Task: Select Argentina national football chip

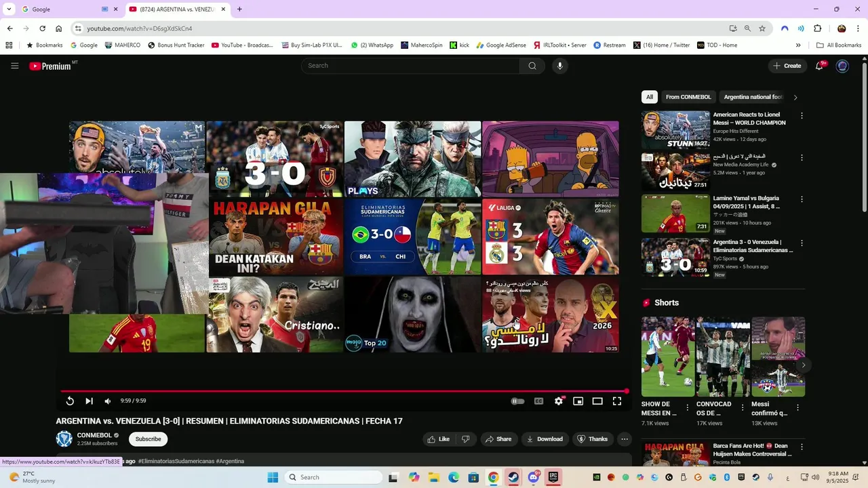Action: tap(753, 97)
